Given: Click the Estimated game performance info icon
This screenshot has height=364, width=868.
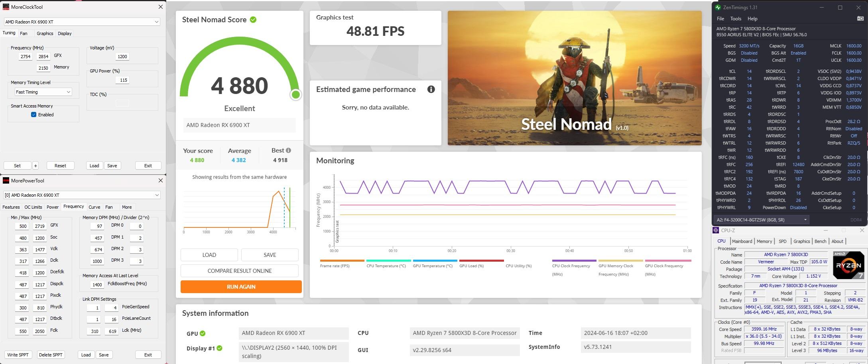Looking at the screenshot, I should [x=431, y=89].
